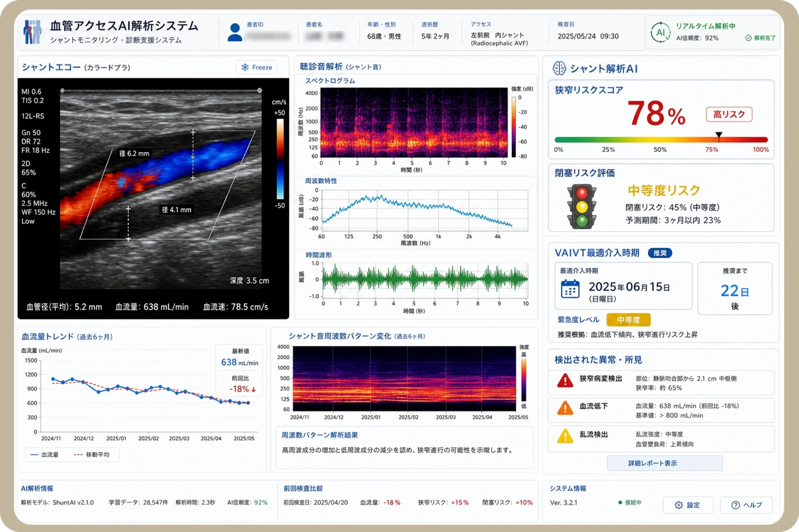The width and height of the screenshot is (799, 532).
Task: Click the AI circular status icon
Action: (660, 32)
